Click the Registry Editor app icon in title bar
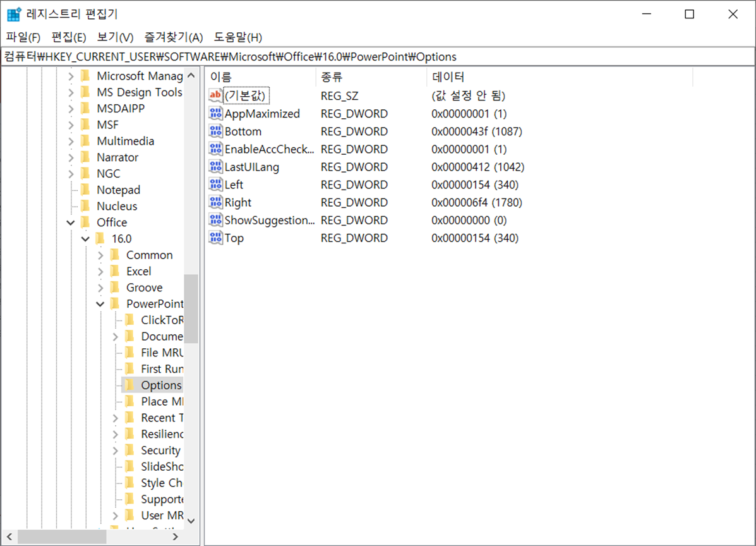756x546 pixels. pos(14,14)
